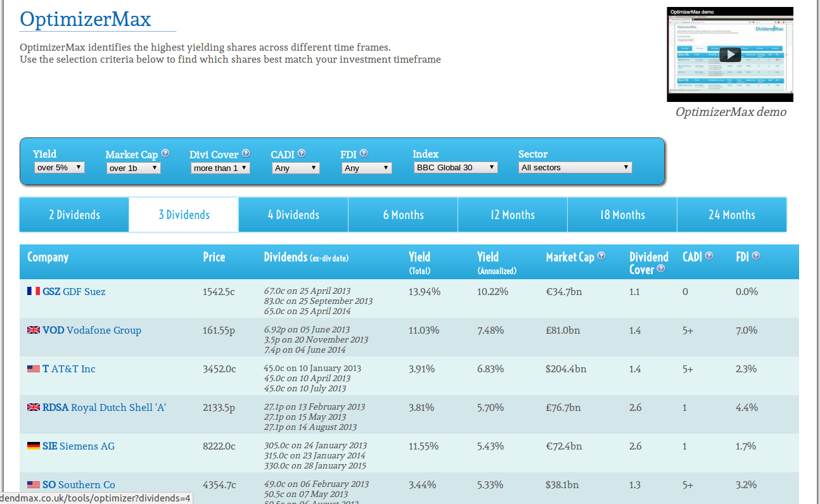The image size is (820, 504).
Task: Click help icon in CADI column header
Action: click(709, 256)
